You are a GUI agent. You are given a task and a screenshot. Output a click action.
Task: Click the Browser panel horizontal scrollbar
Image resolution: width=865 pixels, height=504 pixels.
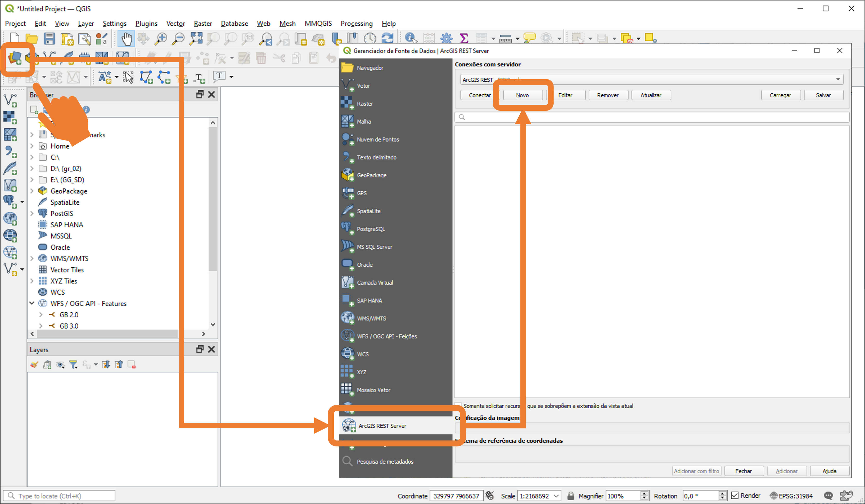click(x=107, y=334)
